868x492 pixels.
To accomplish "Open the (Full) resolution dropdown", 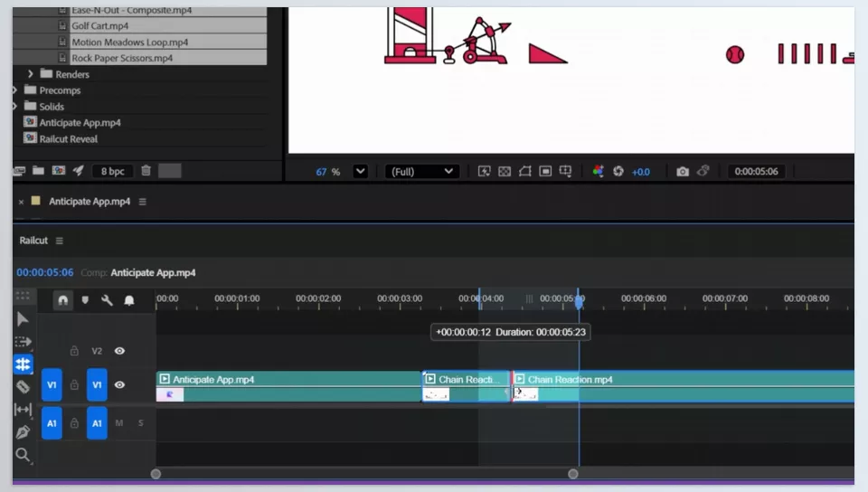I will pyautogui.click(x=422, y=172).
